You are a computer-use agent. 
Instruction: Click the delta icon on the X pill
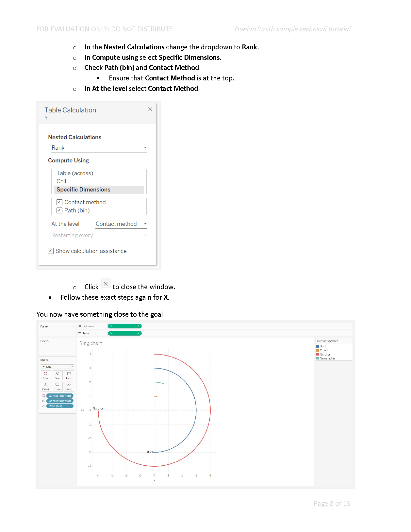138,333
